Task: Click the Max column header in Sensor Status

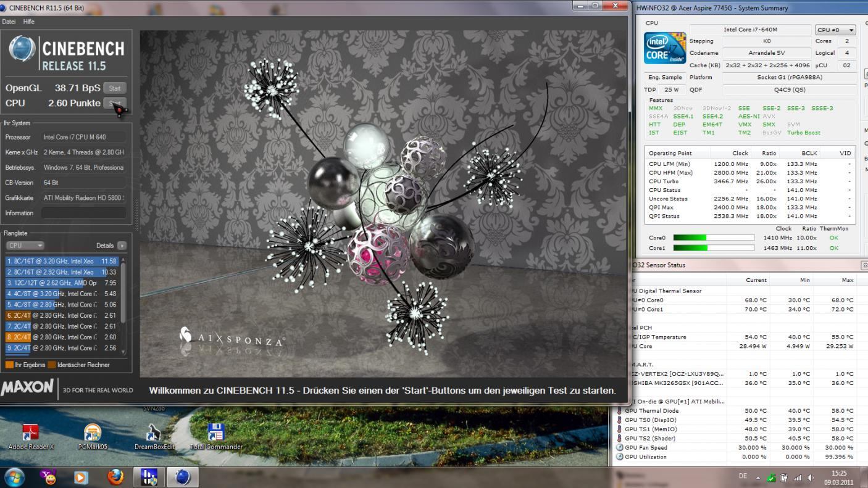Action: pos(848,280)
